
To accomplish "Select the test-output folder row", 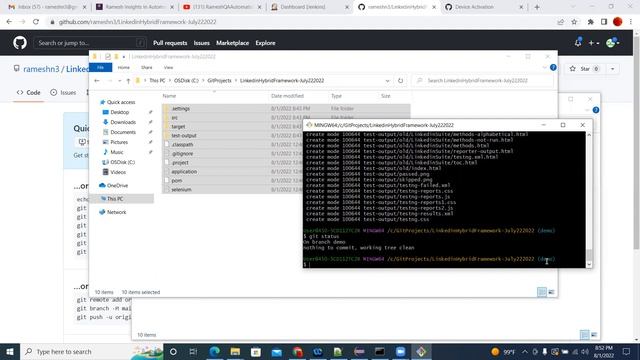I will [233, 136].
